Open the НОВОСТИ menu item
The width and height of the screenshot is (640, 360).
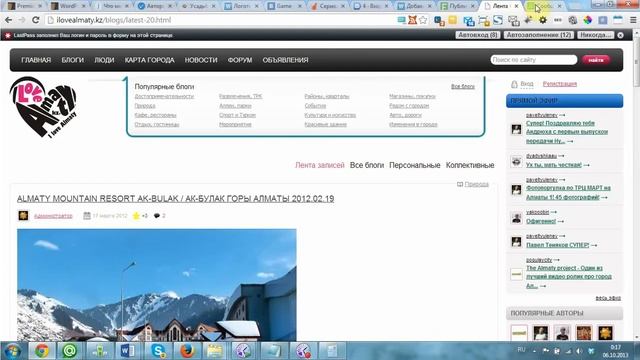(201, 60)
